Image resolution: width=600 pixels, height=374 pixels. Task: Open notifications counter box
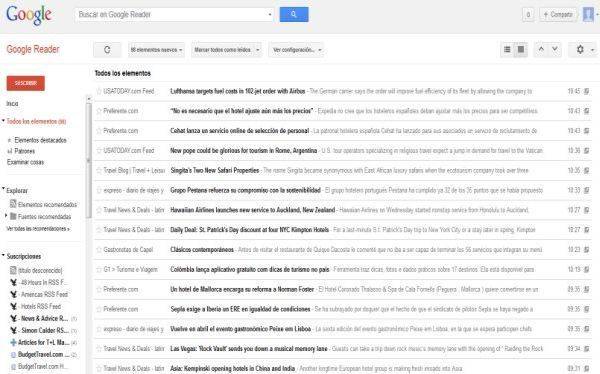point(528,15)
